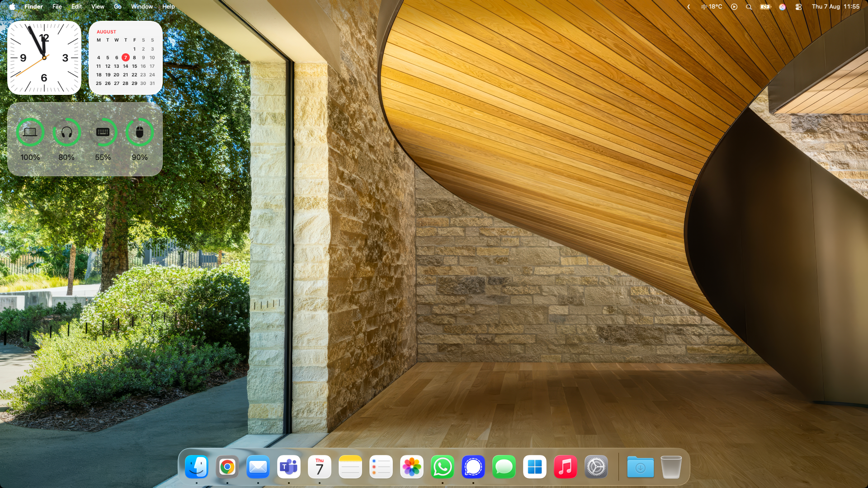
Task: Click the Windows app Dock icon
Action: (x=534, y=467)
